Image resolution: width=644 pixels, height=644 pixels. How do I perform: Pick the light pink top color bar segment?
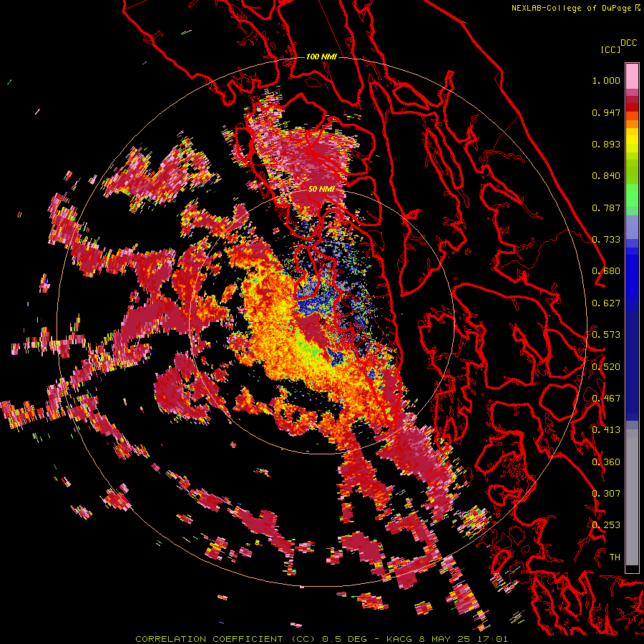pyautogui.click(x=632, y=76)
